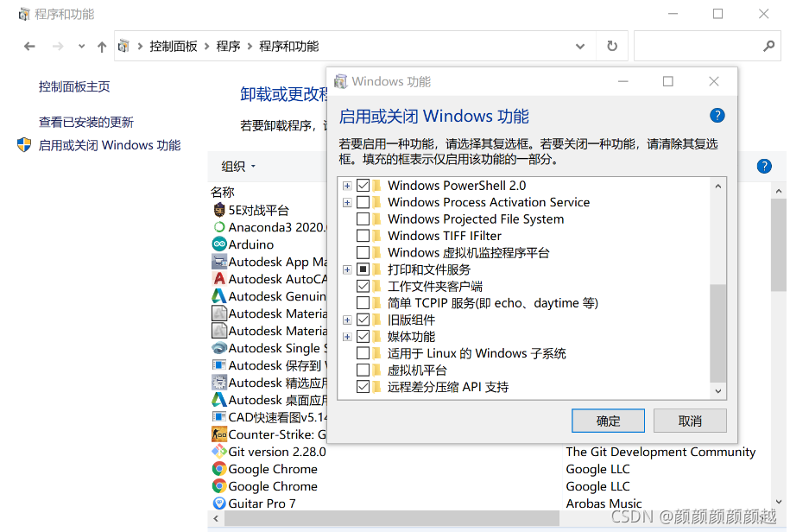Click the Guitar Pro 7 icon
This screenshot has width=790, height=532.
pos(219,503)
